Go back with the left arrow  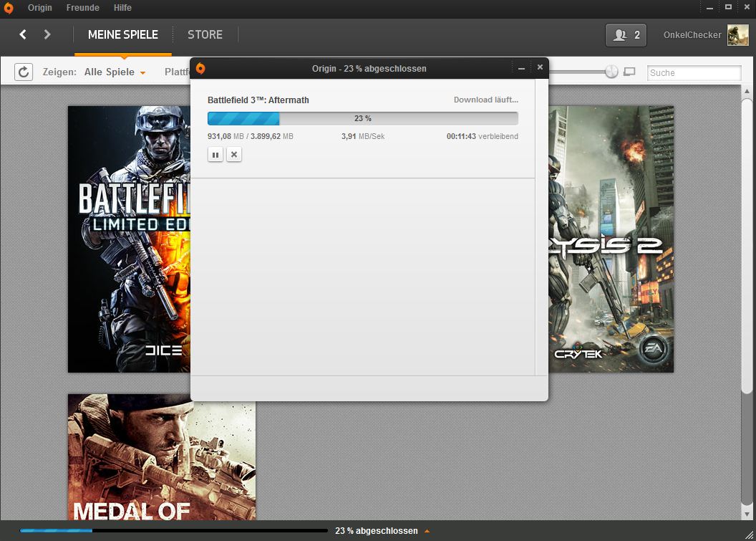23,34
